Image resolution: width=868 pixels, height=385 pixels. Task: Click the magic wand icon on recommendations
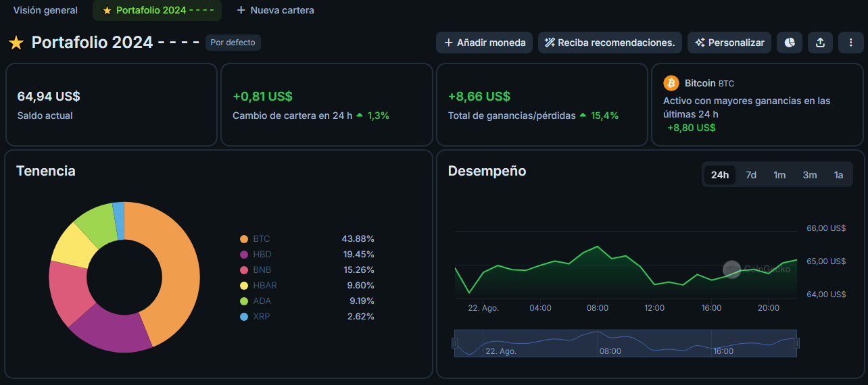tap(550, 43)
